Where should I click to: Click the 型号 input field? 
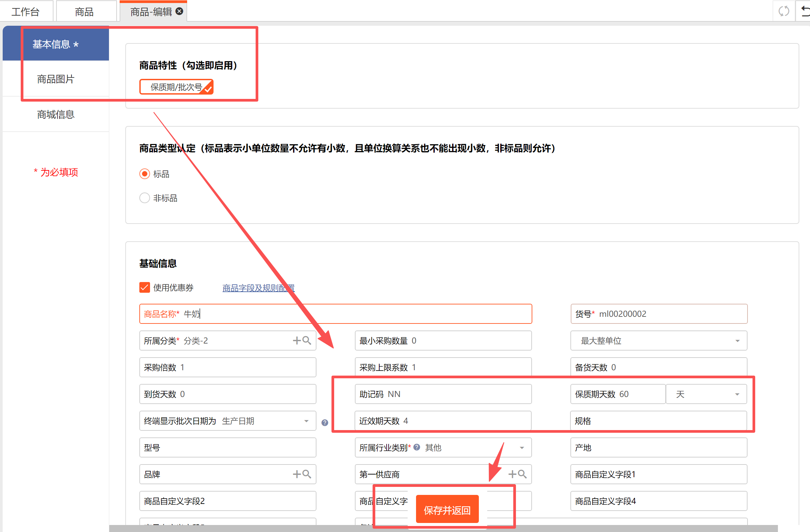228,447
